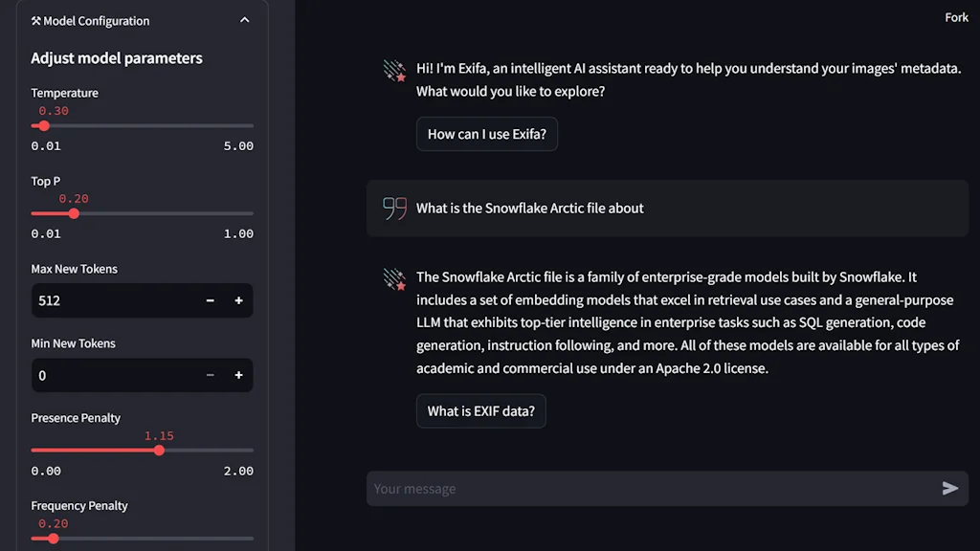Click the What is EXIF data button
This screenshot has width=980, height=551.
point(480,410)
